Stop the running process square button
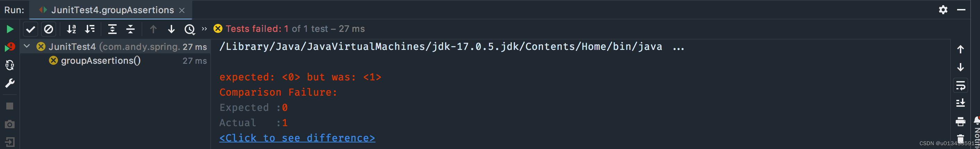The width and height of the screenshot is (980, 149). 10,106
